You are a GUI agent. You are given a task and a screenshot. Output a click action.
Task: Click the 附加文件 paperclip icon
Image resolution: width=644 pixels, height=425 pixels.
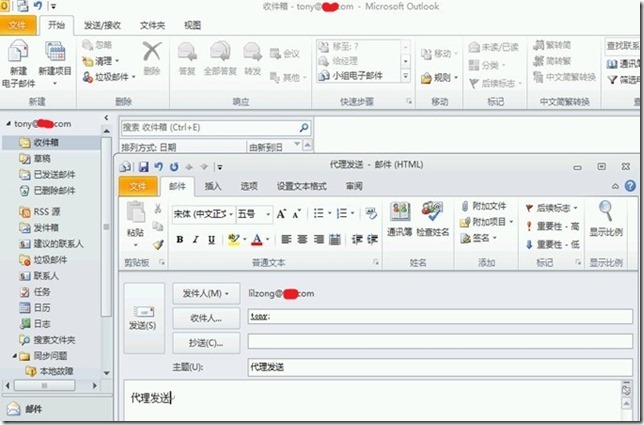click(x=465, y=206)
